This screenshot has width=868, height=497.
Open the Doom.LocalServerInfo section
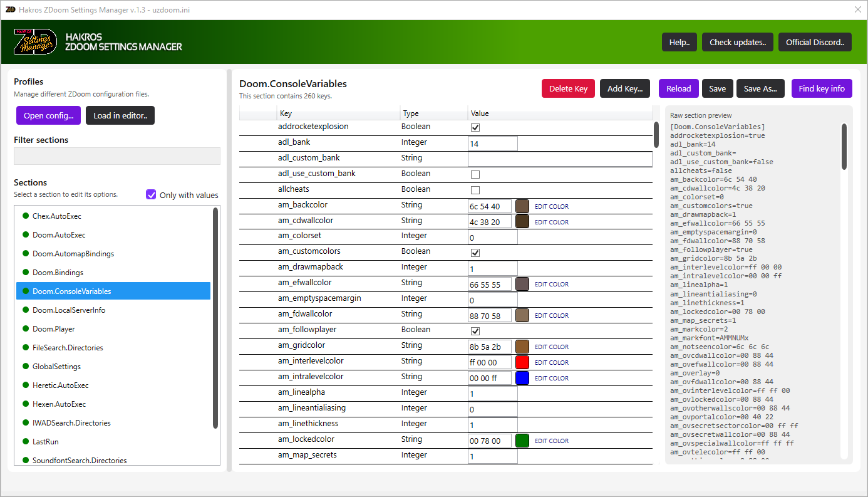pyautogui.click(x=113, y=310)
